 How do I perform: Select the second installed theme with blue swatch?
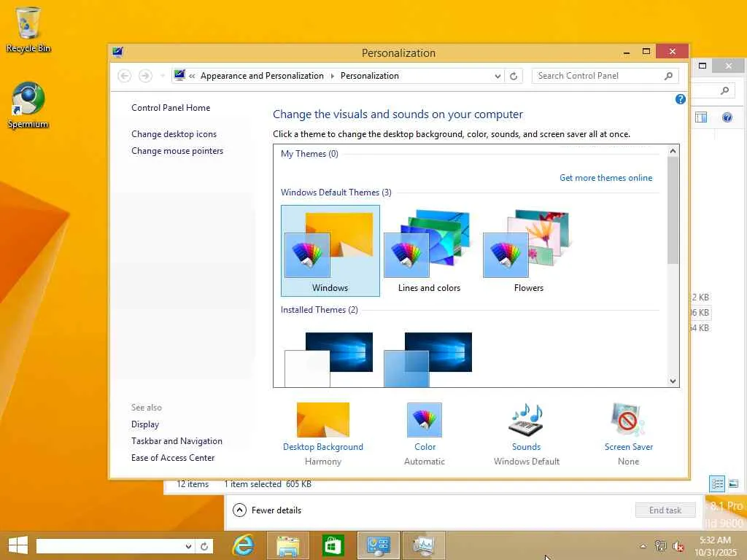click(x=428, y=359)
